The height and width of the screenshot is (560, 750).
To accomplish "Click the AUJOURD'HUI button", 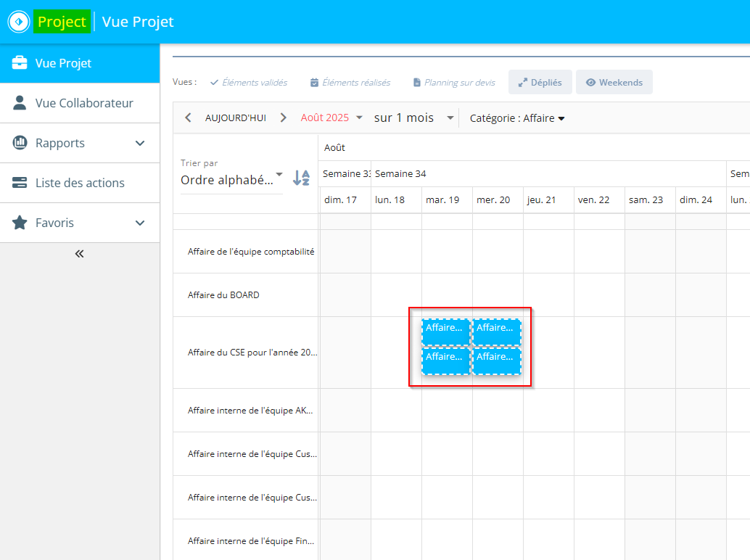I will [236, 118].
